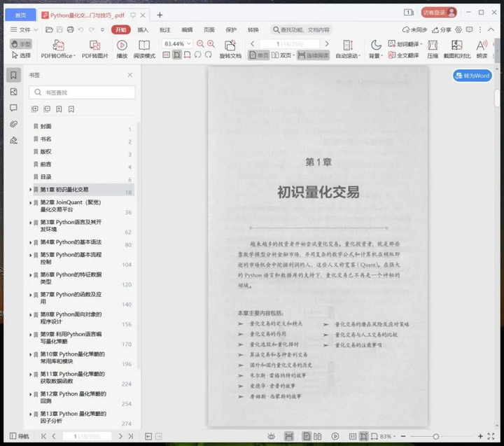Open the comments panel icon in sidebar
The image size is (504, 446).
pos(13,108)
